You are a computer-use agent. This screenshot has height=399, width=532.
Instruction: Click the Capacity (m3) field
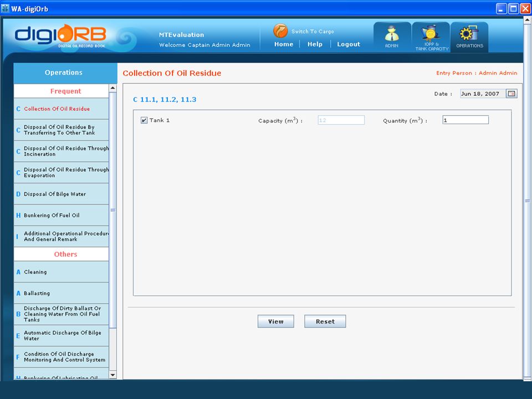[x=341, y=120]
